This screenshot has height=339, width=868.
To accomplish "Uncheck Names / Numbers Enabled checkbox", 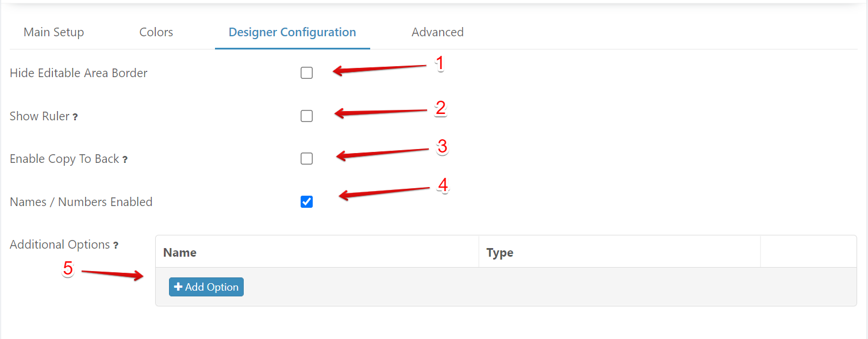I will [x=306, y=202].
